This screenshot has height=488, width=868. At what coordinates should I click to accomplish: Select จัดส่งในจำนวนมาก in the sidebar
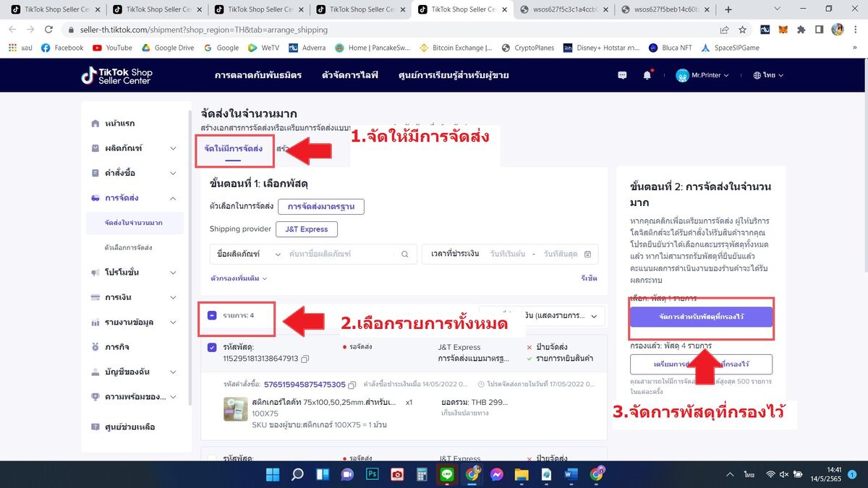pyautogui.click(x=134, y=223)
